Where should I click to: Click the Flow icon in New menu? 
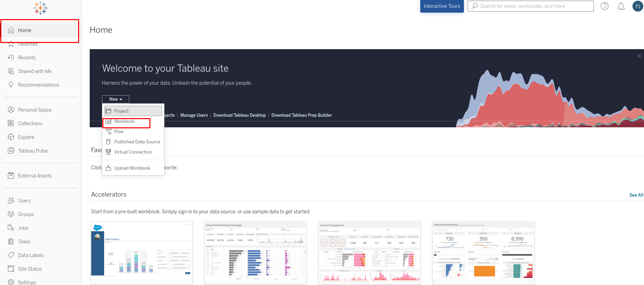coord(108,131)
